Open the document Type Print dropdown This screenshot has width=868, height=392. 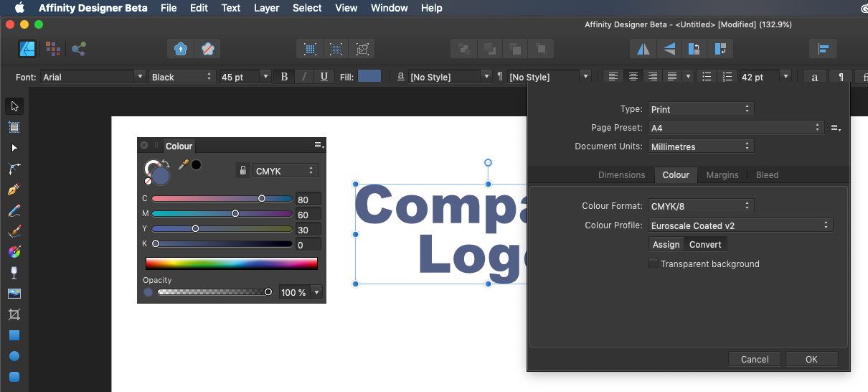(701, 109)
